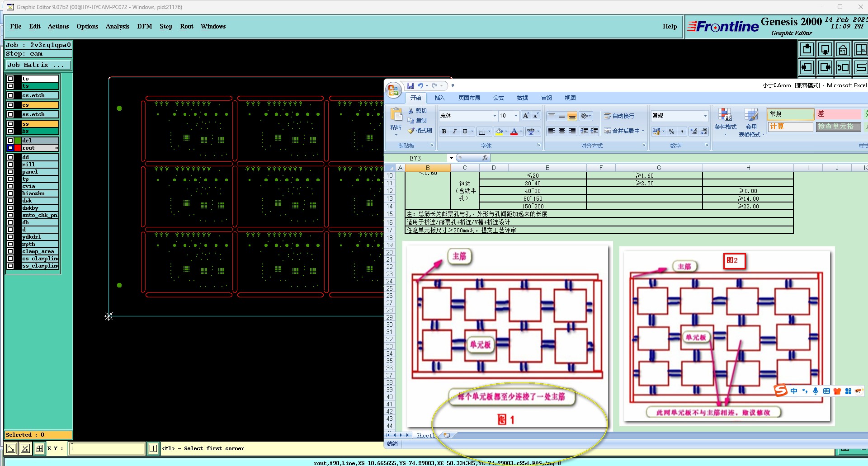Click the XY grid window icon
This screenshot has width=868, height=466.
[x=861, y=49]
